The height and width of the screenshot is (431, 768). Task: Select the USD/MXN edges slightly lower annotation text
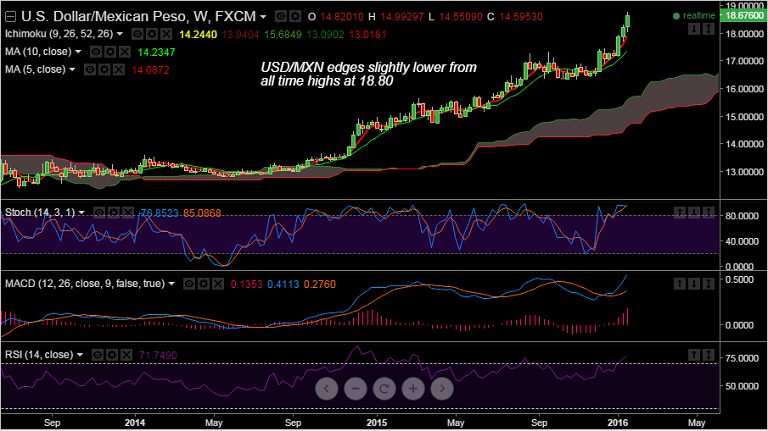click(368, 74)
